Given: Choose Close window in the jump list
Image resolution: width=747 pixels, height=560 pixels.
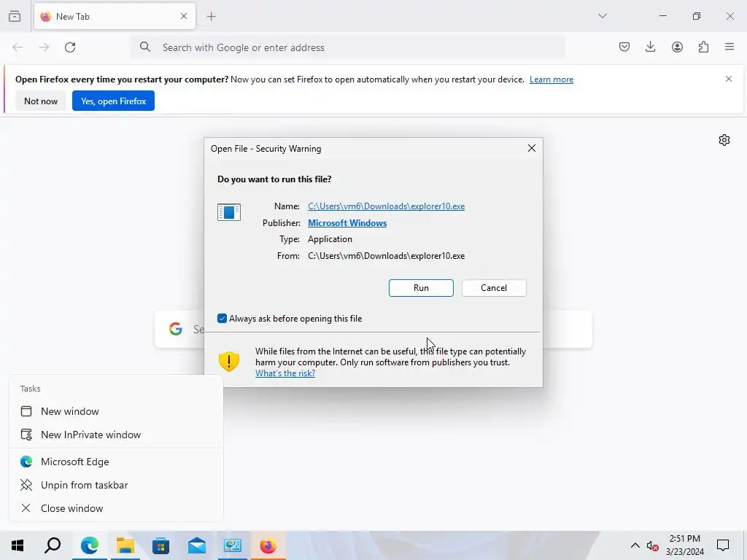Looking at the screenshot, I should click(x=116, y=508).
